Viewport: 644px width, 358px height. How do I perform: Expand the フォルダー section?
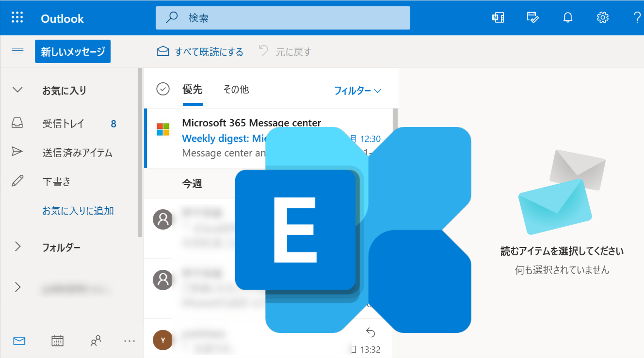(17, 247)
